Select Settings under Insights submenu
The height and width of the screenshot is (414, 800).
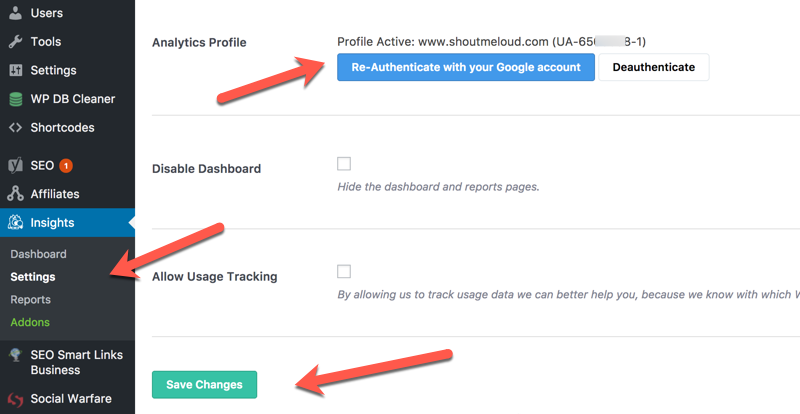click(33, 277)
